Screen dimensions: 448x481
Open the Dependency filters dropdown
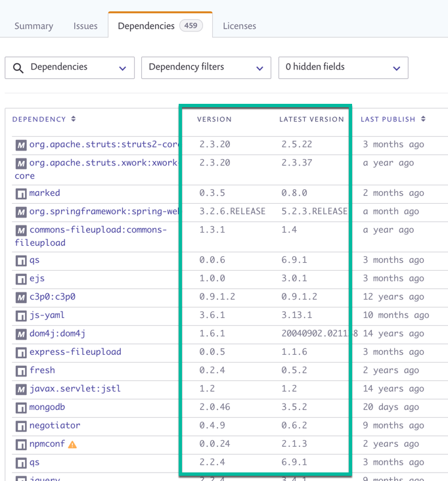coord(206,68)
